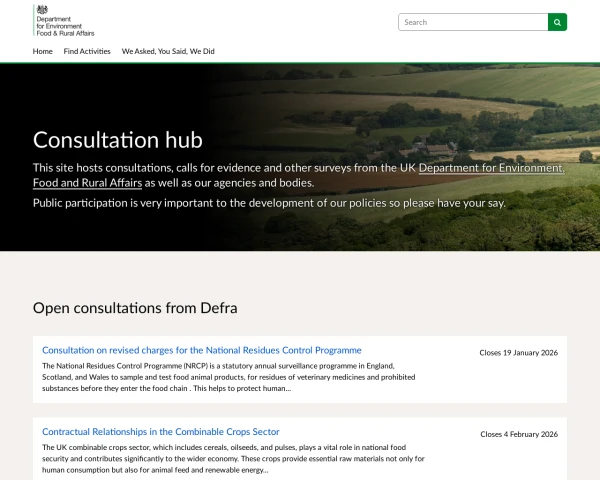
Task: Click the Closes 19 January 2026 date
Action: click(x=518, y=353)
